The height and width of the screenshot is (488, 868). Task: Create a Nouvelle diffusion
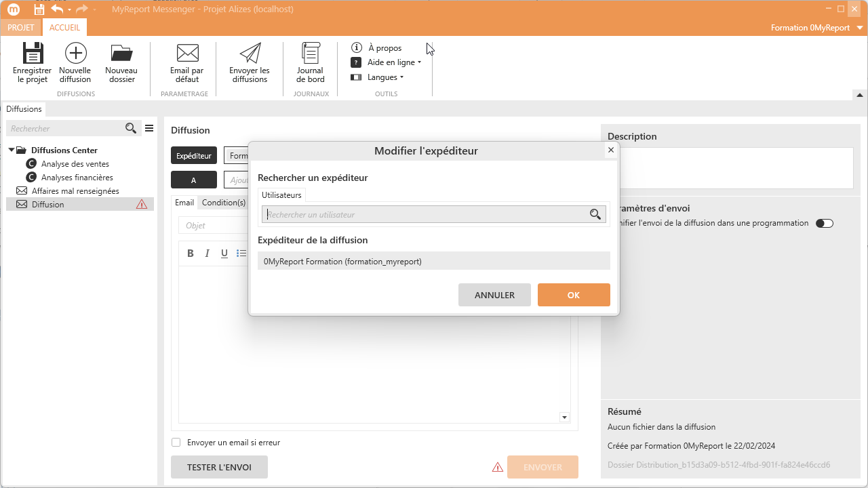[75, 54]
